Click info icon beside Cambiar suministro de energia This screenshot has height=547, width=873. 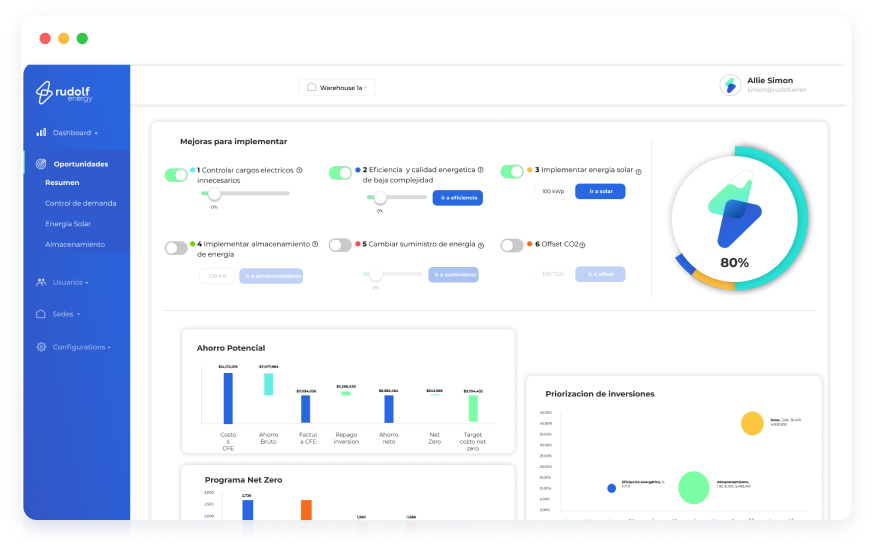click(481, 245)
